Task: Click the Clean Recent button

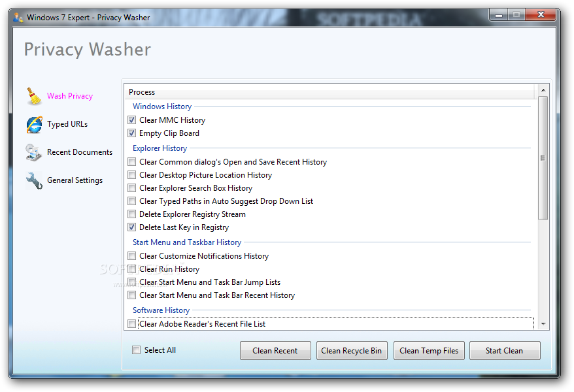Action: [275, 351]
